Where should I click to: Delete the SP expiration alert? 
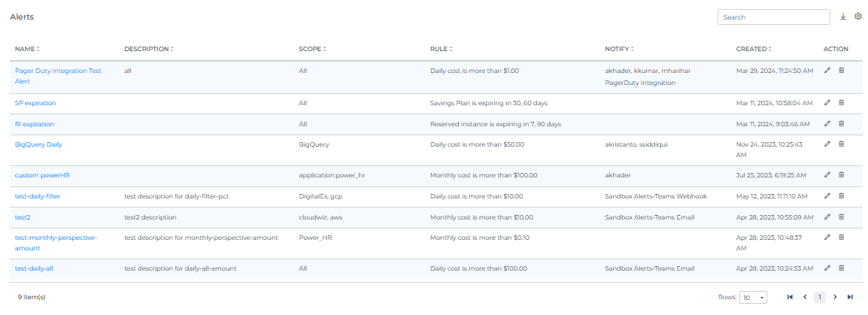[842, 103]
